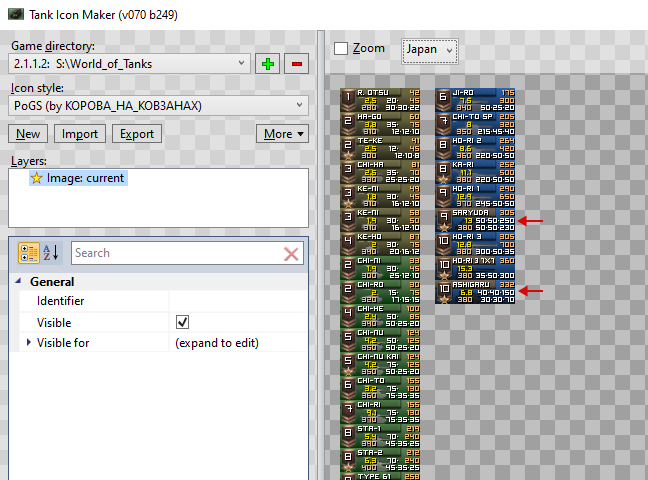Collapse the General category
Screen dimensions: 648x480
click(18, 281)
